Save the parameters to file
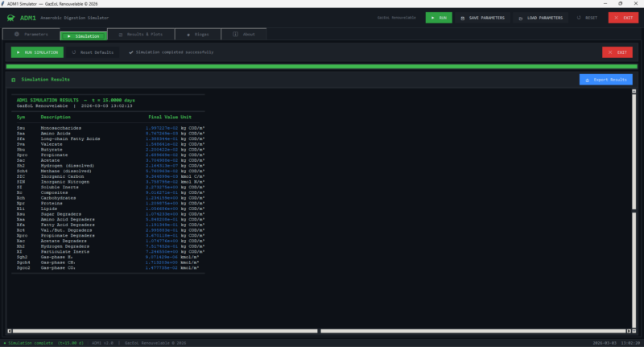The image size is (644, 347). pyautogui.click(x=482, y=18)
